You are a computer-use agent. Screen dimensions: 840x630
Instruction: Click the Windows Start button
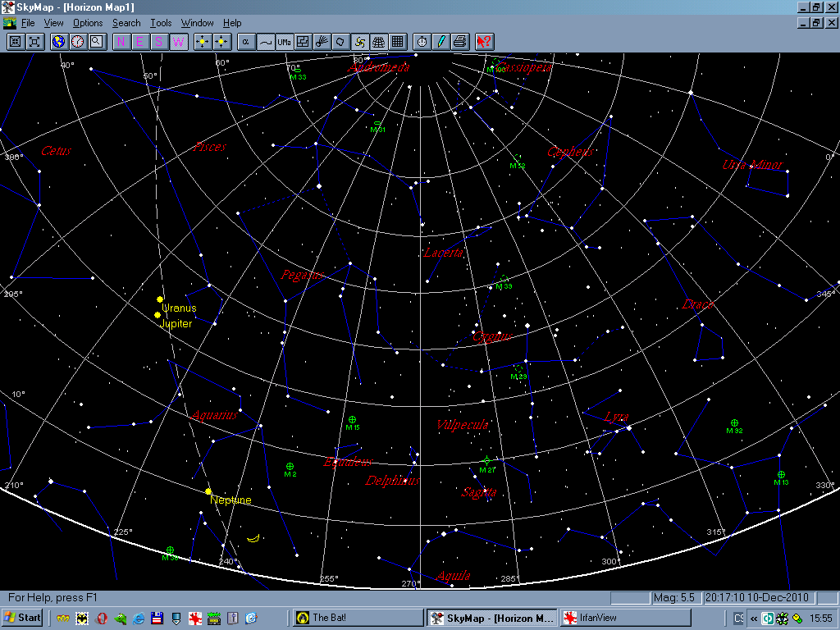22,618
